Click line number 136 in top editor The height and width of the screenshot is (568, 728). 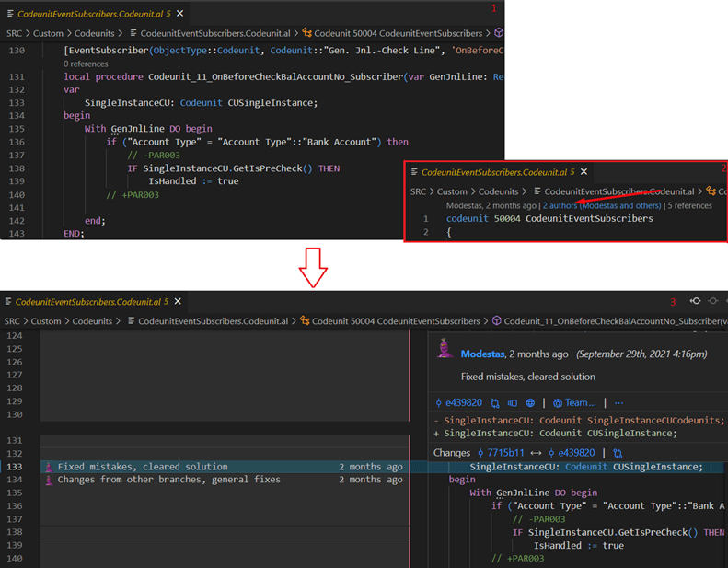pyautogui.click(x=17, y=142)
